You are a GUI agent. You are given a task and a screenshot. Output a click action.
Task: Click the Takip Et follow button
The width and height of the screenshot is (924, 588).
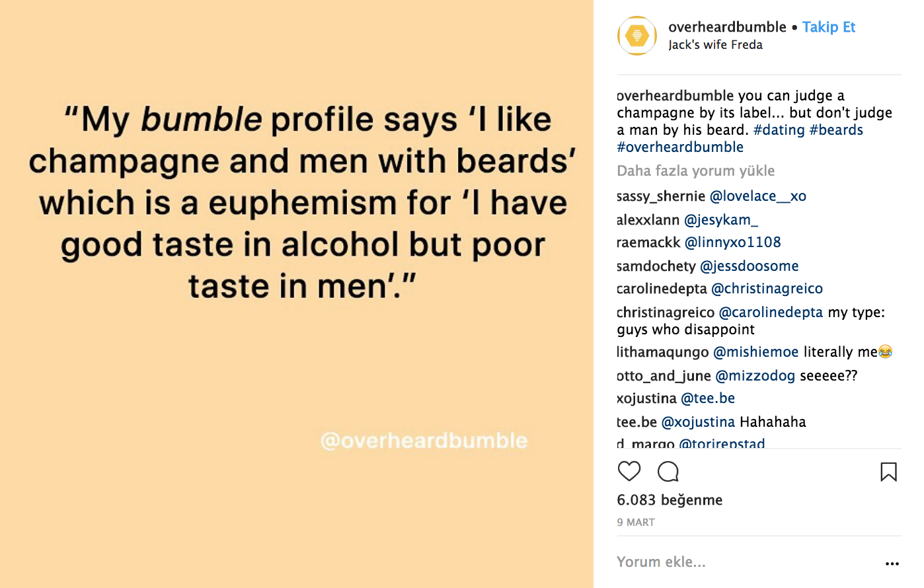(828, 27)
